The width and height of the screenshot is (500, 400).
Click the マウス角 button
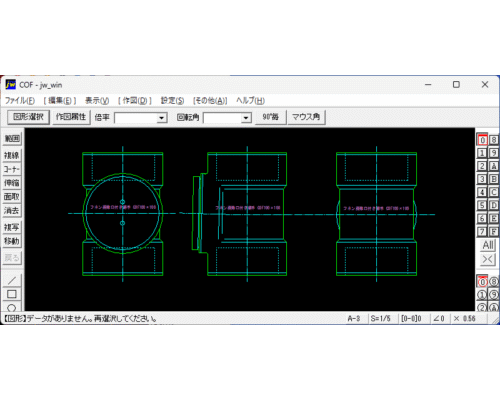306,117
